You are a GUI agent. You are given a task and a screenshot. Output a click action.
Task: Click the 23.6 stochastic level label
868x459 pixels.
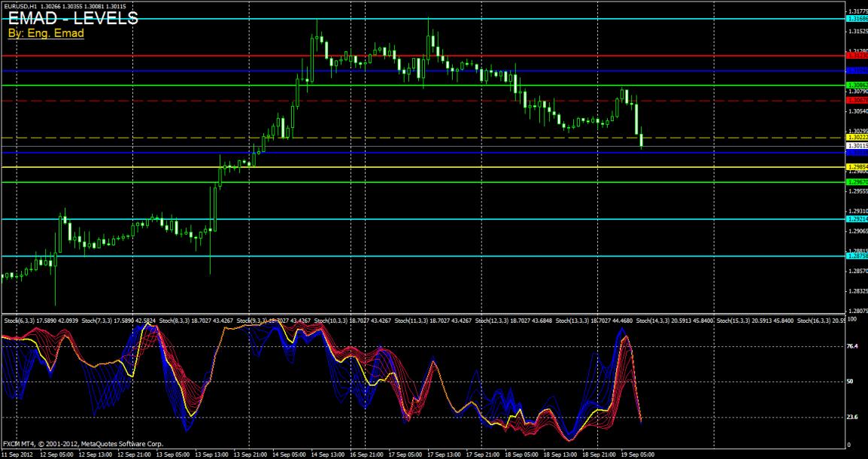click(854, 416)
